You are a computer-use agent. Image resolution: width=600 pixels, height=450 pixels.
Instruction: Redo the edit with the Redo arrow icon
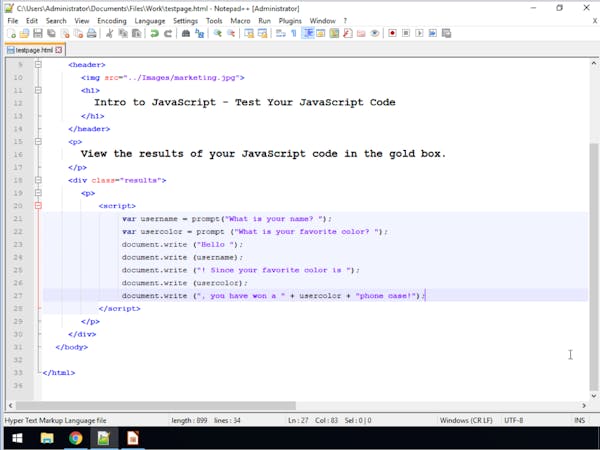pyautogui.click(x=168, y=34)
